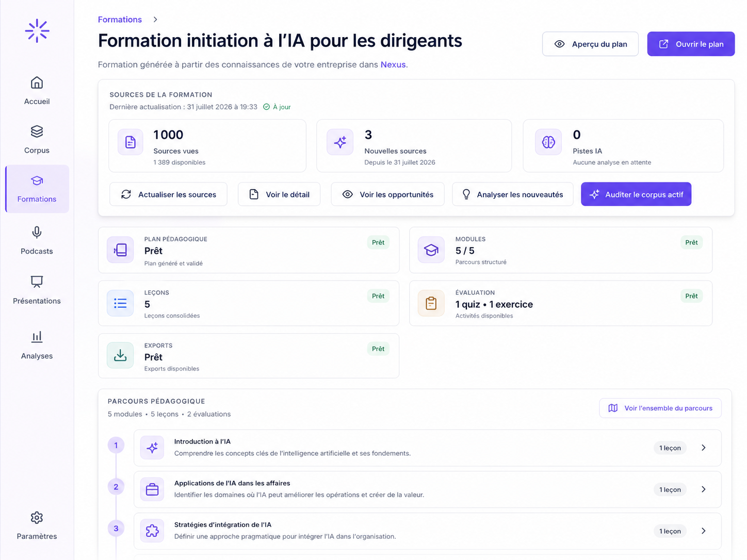Screen dimensions: 747x560
Task: Click the Exports disponibles text
Action: (172, 369)
